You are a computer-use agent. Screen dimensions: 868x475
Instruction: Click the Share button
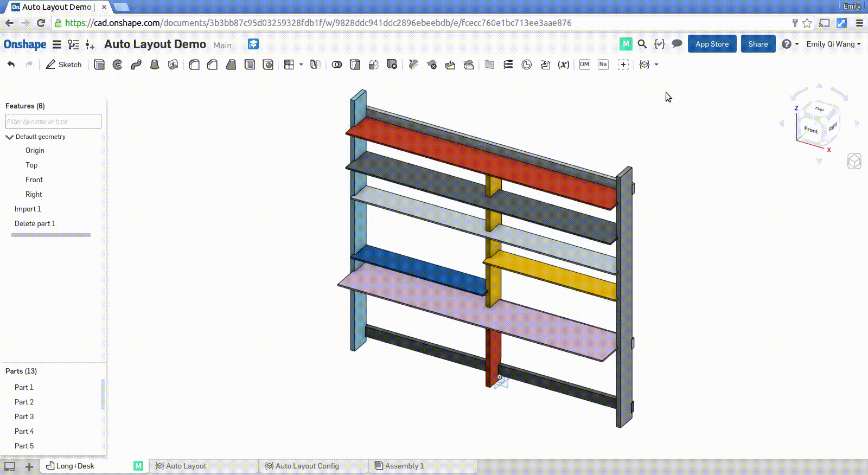[x=758, y=44]
